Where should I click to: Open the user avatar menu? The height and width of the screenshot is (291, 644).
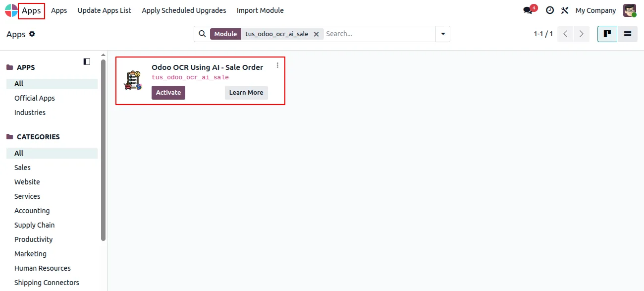630,10
